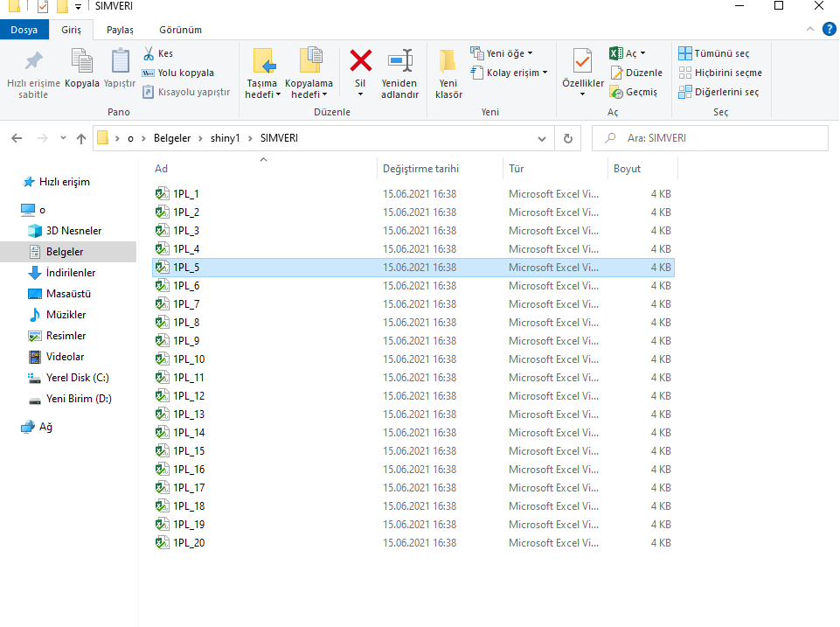Select the file 1PL_20
The width and height of the screenshot is (840, 627).
click(x=413, y=543)
